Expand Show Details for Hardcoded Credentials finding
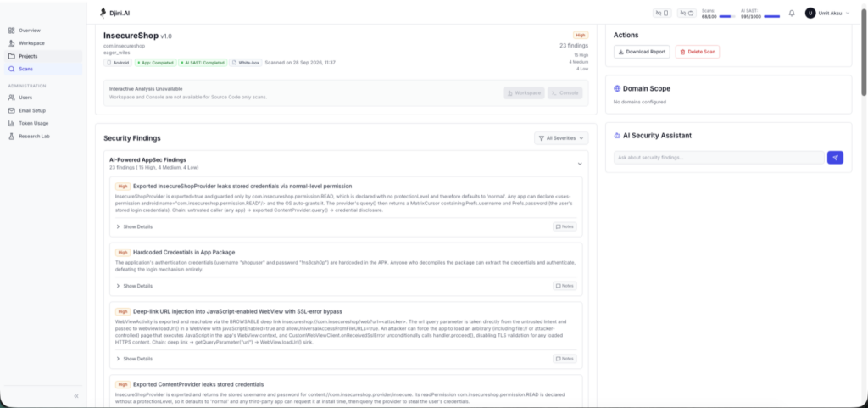Screen dimensions: 868x408 pyautogui.click(x=135, y=286)
